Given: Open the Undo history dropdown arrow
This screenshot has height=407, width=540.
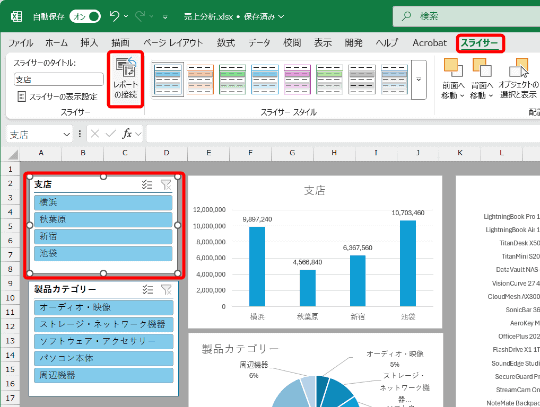Looking at the screenshot, I should click(126, 16).
